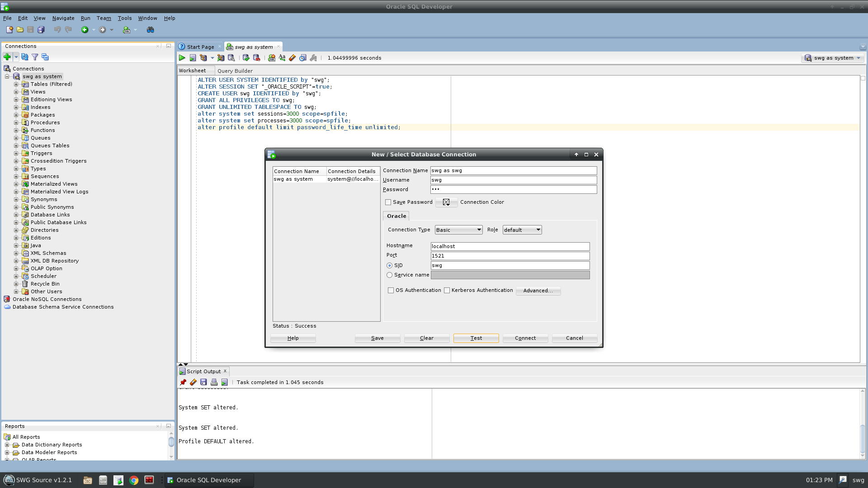
Task: Click the green Back navigation arrow
Action: (x=85, y=30)
